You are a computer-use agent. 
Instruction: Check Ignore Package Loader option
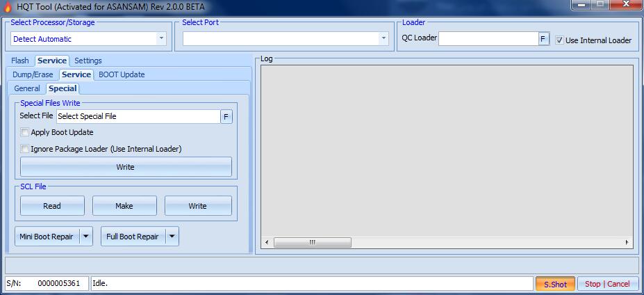[25, 149]
